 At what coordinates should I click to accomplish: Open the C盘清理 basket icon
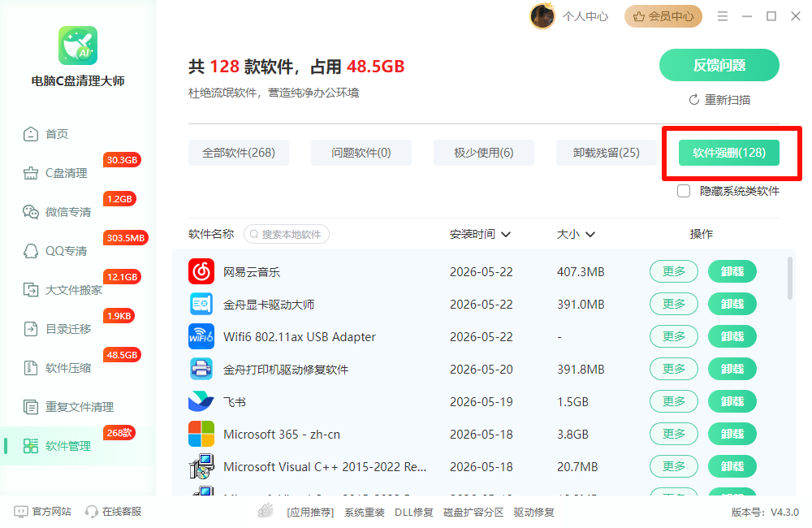pyautogui.click(x=31, y=173)
